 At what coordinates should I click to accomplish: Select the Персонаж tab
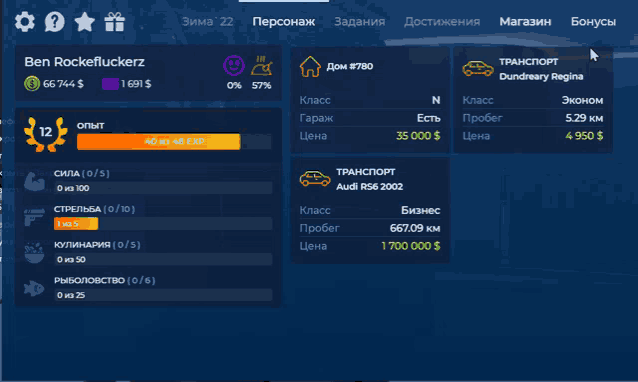[x=284, y=22]
